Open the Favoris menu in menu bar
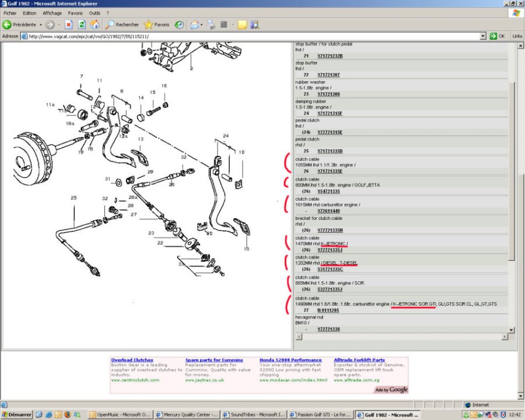This screenshot has width=525, height=420. click(x=75, y=13)
